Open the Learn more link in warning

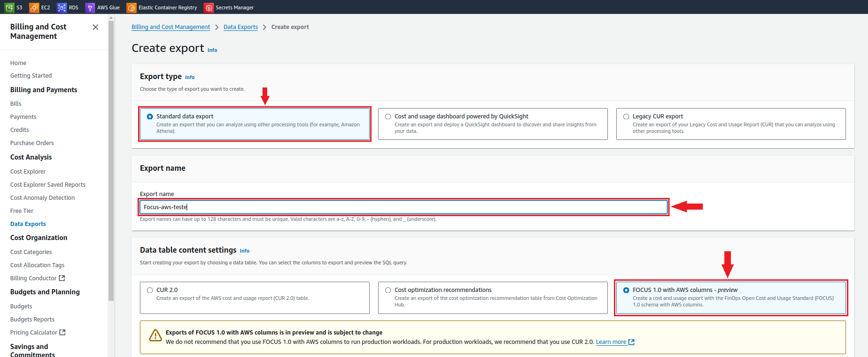coord(611,342)
